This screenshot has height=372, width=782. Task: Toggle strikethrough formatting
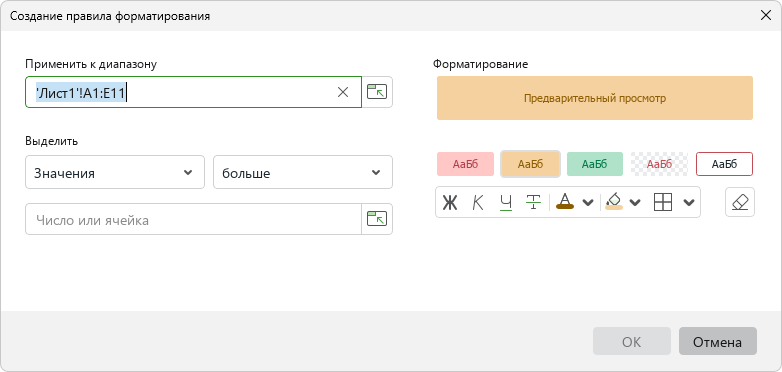pyautogui.click(x=534, y=202)
